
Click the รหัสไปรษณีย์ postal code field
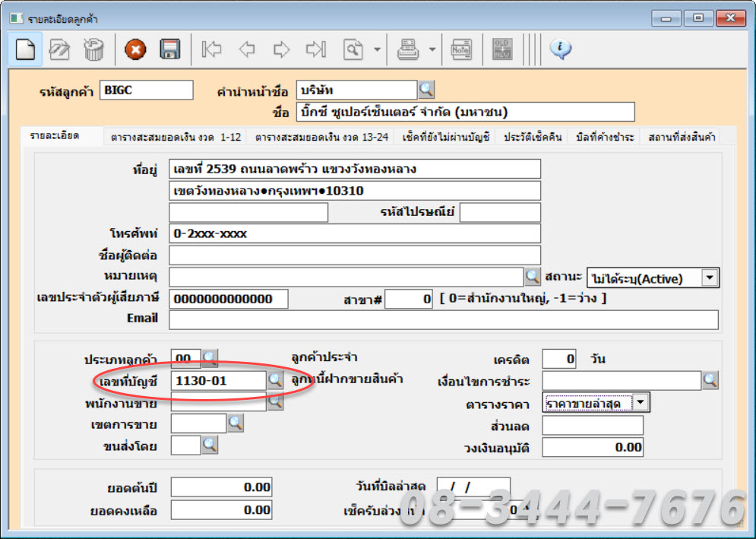click(500, 212)
